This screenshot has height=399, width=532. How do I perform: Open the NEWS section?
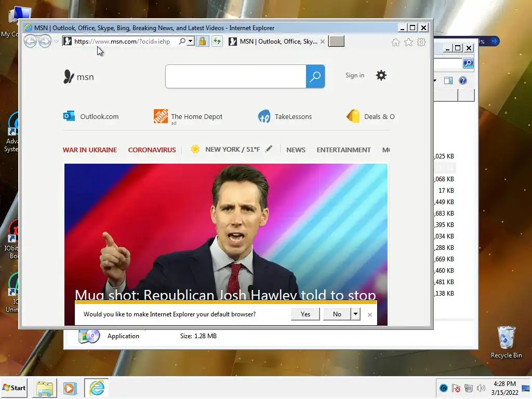click(x=296, y=150)
